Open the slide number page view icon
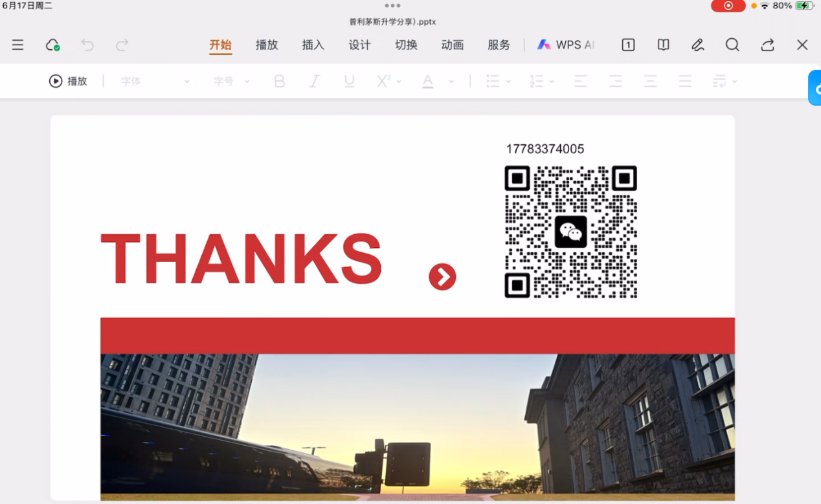 (x=628, y=45)
